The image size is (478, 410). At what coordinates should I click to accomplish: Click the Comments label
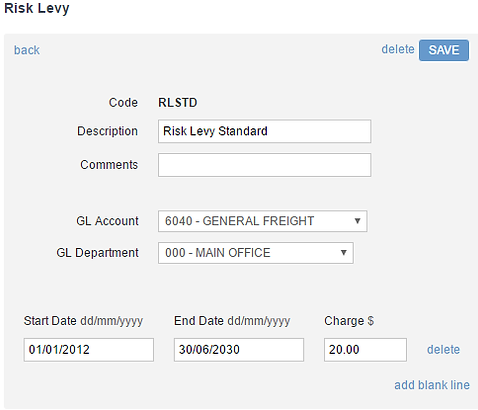109,165
